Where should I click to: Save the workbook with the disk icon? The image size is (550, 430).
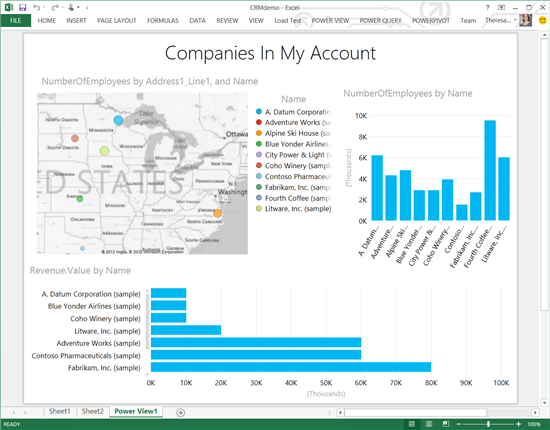click(x=23, y=7)
